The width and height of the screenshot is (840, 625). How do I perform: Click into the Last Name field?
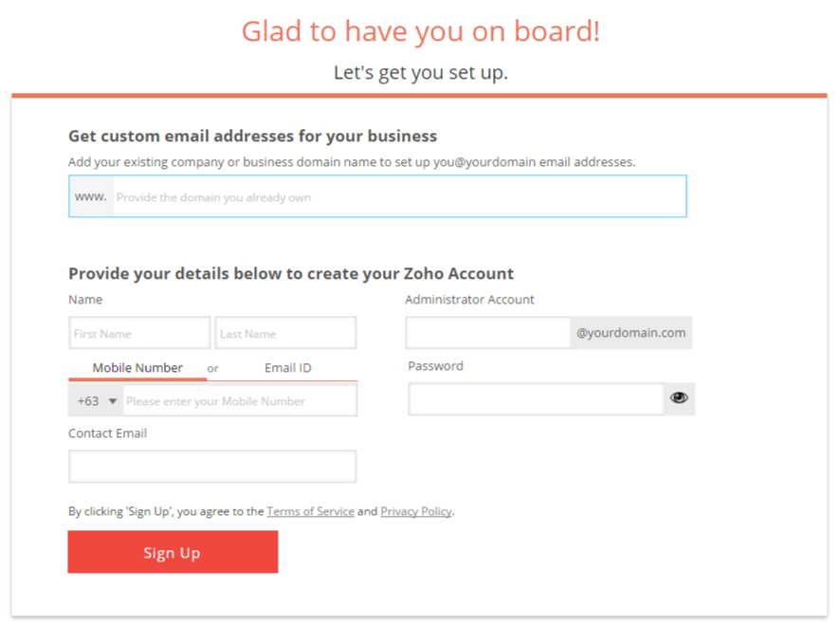pyautogui.click(x=285, y=333)
